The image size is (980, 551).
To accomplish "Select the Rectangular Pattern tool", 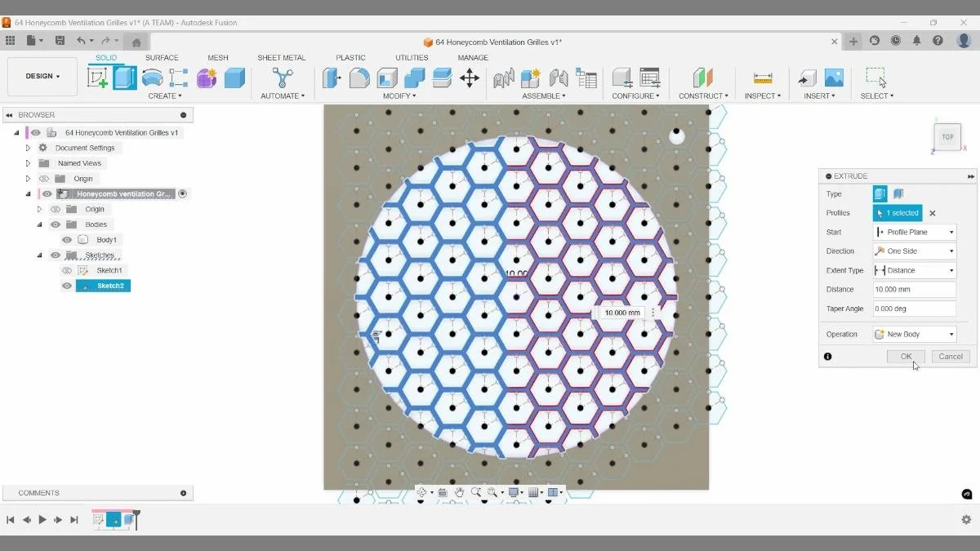I will click(x=179, y=78).
